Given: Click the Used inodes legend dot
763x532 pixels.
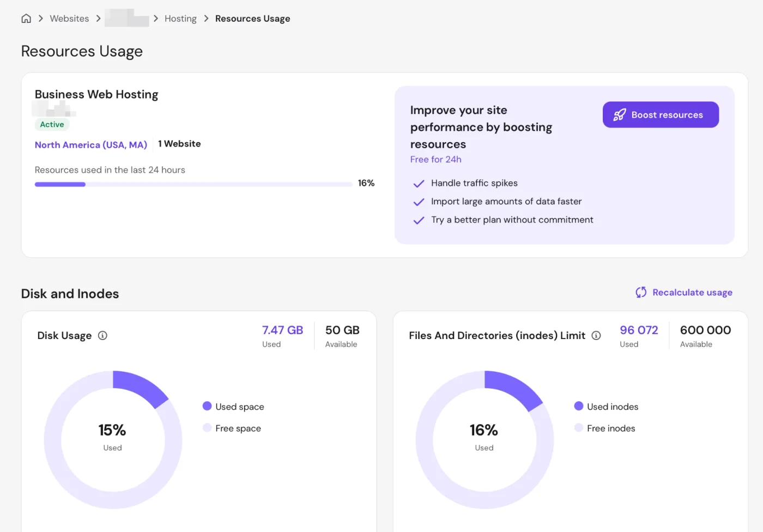Looking at the screenshot, I should (579, 406).
